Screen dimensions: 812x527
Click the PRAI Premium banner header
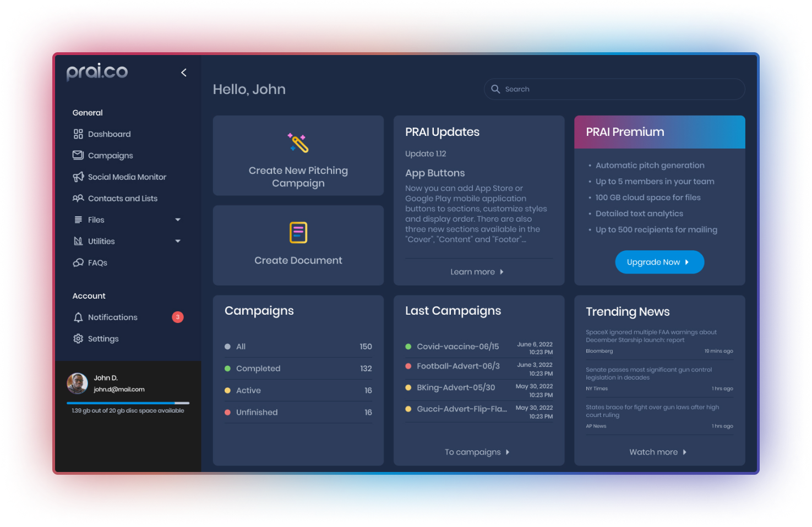[x=660, y=132]
